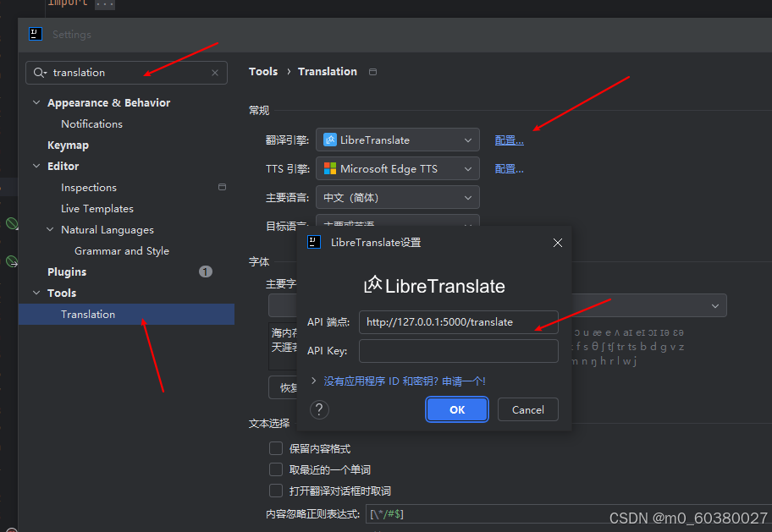Enable 取最近的一个单词 checkbox

276,469
